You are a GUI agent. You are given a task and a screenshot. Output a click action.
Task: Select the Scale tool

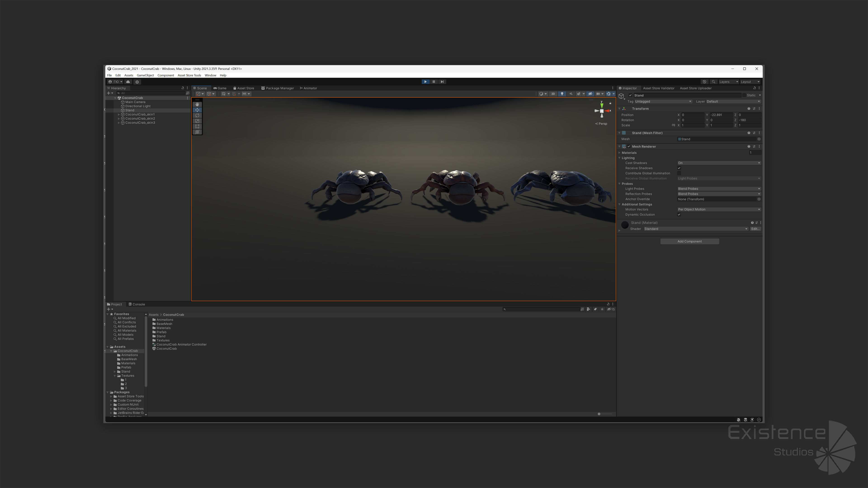197,121
